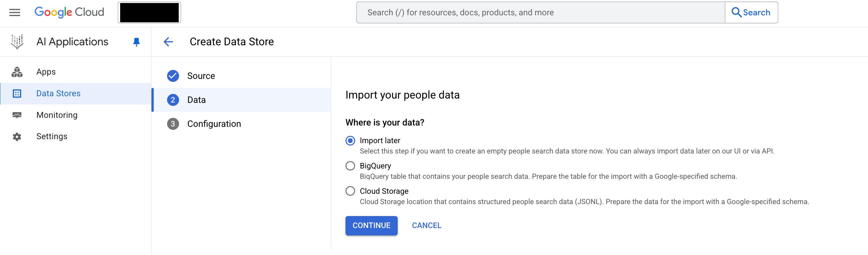
Task: Click the AI Applications product icon
Action: point(17,42)
